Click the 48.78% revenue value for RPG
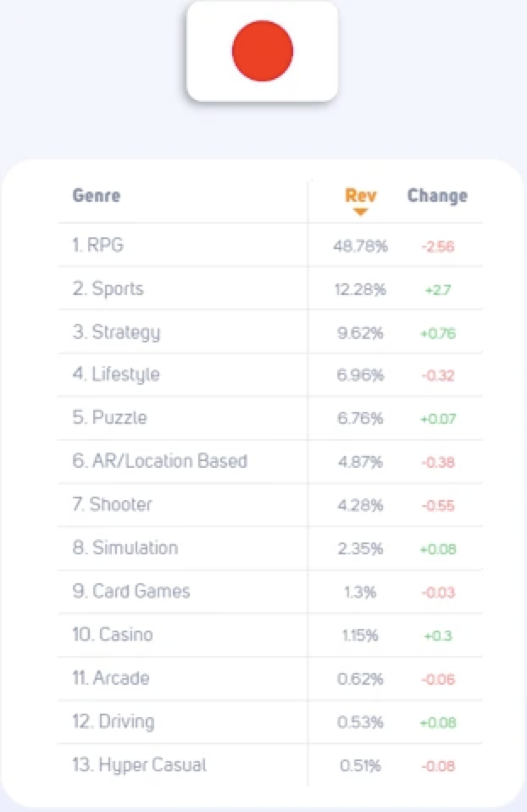 pyautogui.click(x=360, y=246)
